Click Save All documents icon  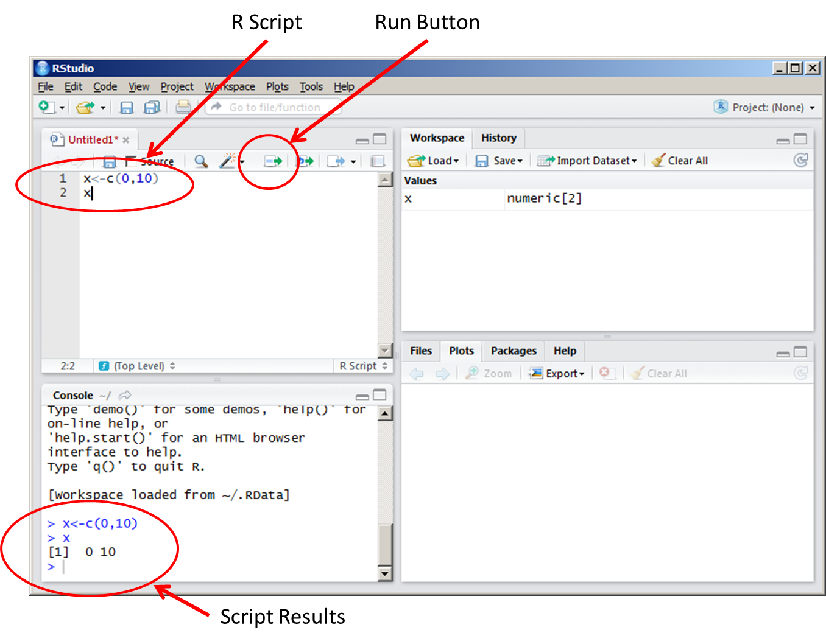click(x=152, y=108)
